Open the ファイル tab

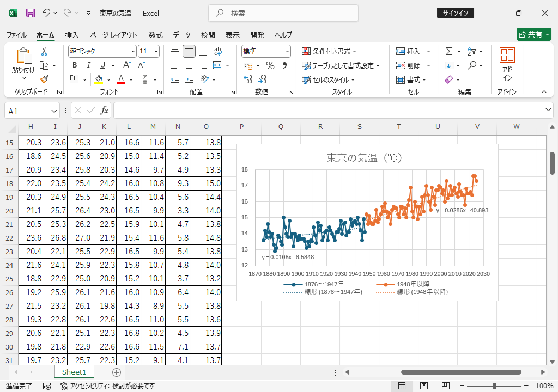(x=16, y=35)
